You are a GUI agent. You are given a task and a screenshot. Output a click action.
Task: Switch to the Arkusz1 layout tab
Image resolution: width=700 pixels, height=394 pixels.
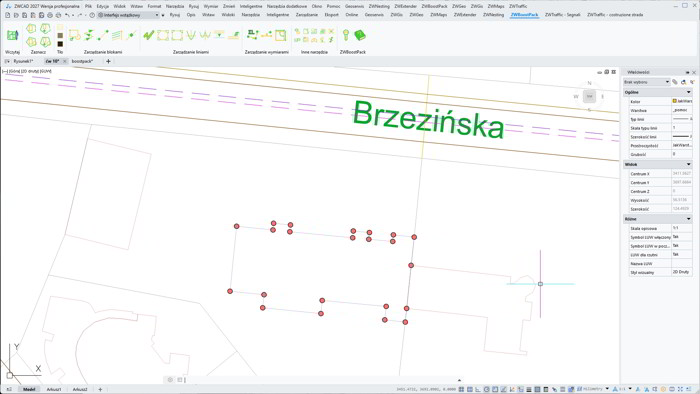coord(54,390)
